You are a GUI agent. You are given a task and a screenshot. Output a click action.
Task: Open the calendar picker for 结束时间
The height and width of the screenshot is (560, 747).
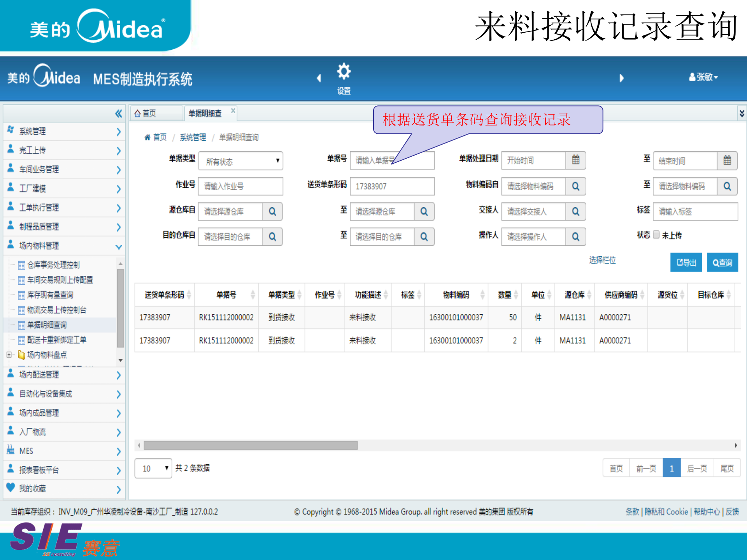point(727,160)
